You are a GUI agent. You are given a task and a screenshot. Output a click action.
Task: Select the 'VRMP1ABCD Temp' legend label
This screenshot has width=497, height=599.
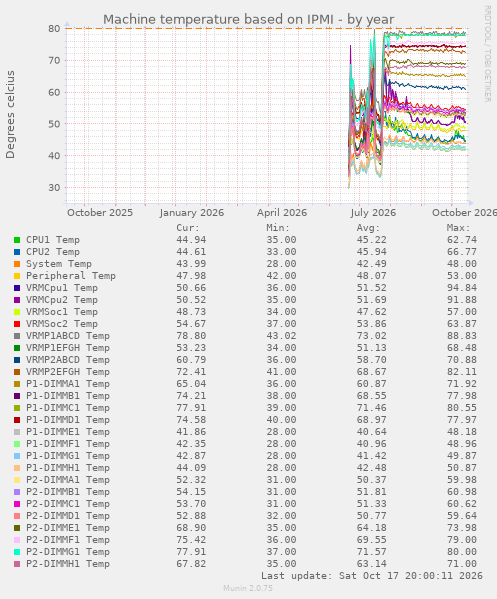point(68,336)
